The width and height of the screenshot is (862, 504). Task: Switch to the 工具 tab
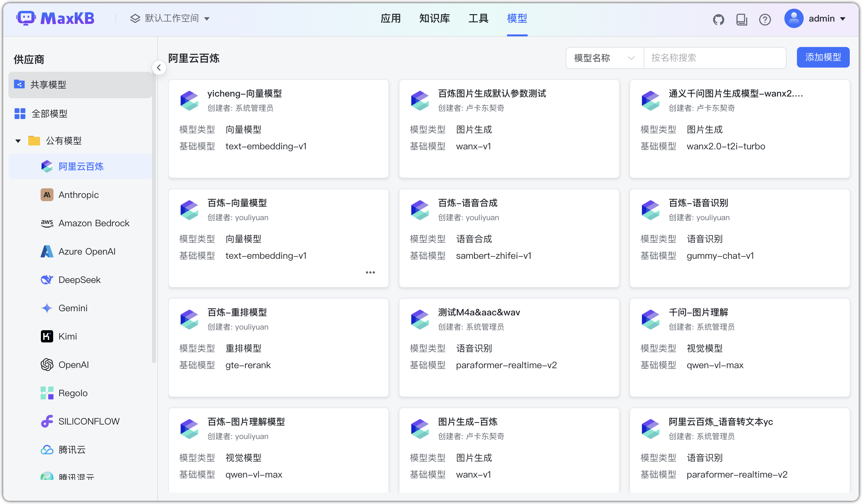(478, 18)
